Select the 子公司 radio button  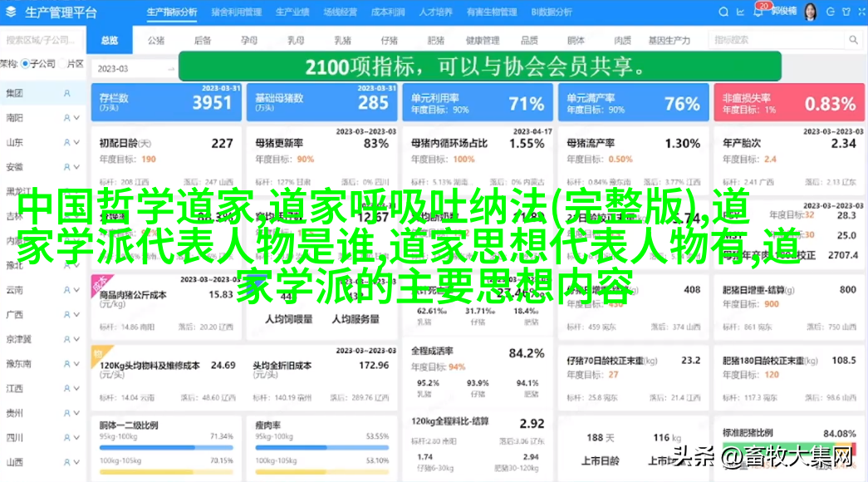click(x=26, y=64)
